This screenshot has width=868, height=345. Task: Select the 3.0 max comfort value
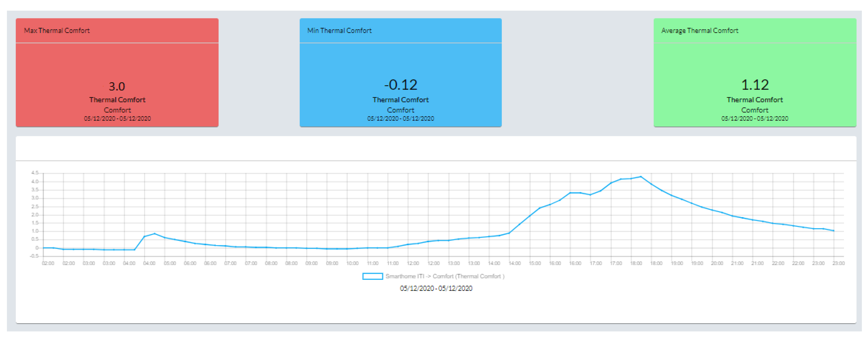point(117,86)
